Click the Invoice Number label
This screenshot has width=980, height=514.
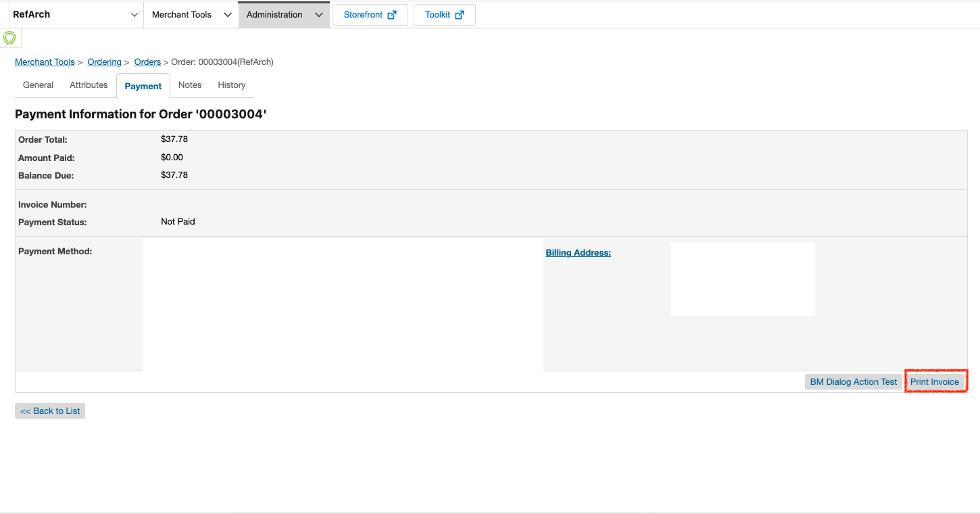(x=53, y=205)
